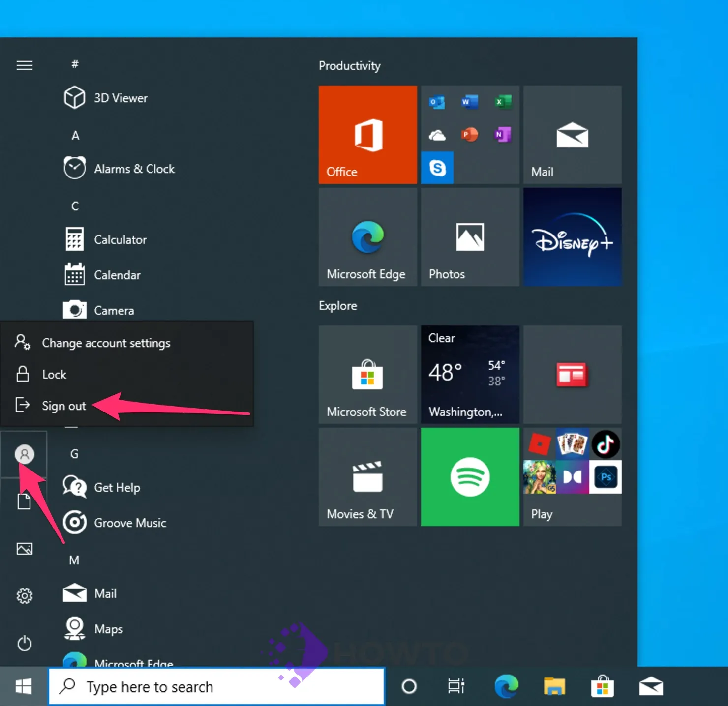Jump via the # letter header
728x706 pixels.
click(x=75, y=64)
